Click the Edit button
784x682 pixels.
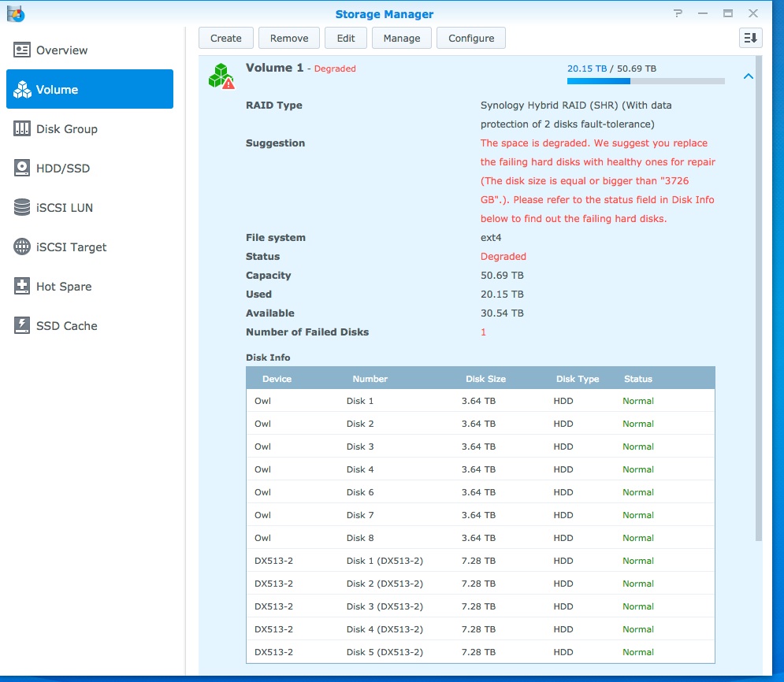click(x=346, y=38)
